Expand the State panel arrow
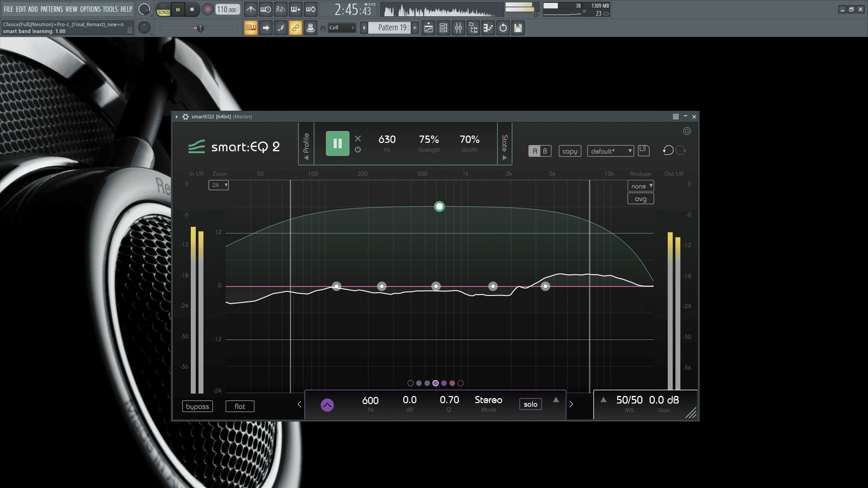The image size is (868, 488). [x=505, y=158]
